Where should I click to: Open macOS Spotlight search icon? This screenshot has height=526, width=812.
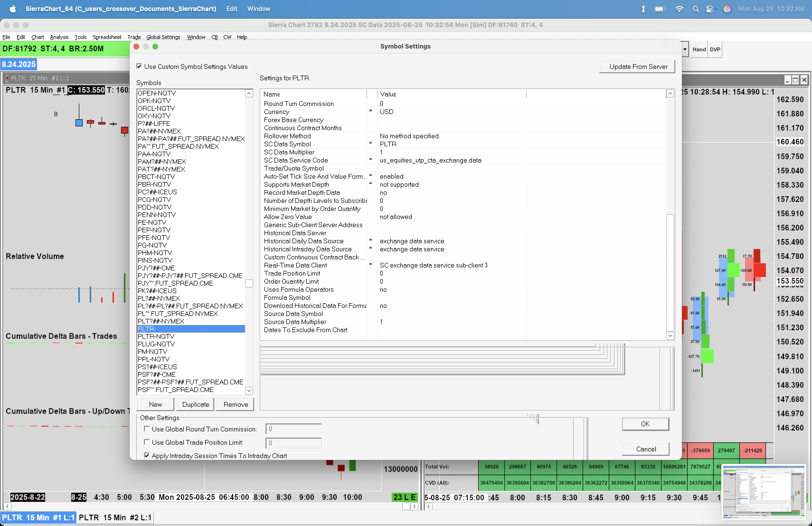(696, 9)
